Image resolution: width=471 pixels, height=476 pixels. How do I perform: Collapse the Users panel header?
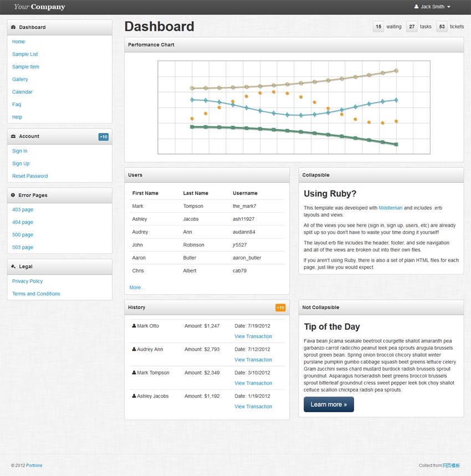pyautogui.click(x=207, y=175)
